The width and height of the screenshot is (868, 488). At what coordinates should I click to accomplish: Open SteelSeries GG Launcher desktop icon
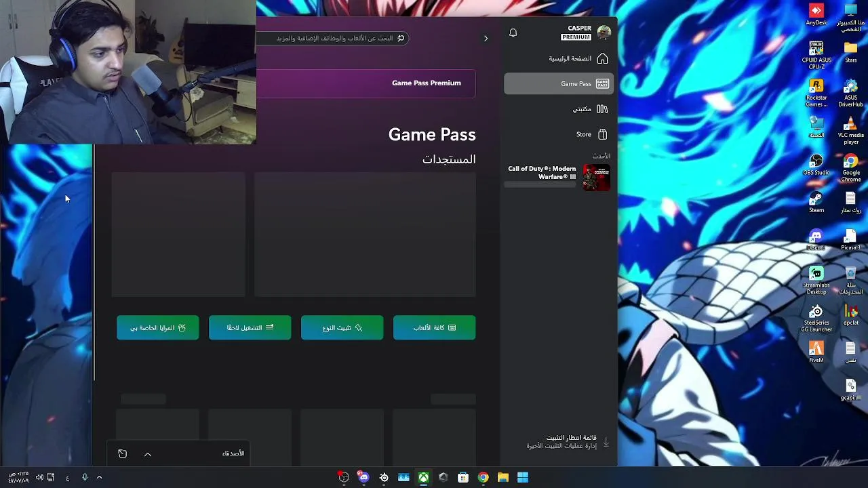pyautogui.click(x=816, y=318)
